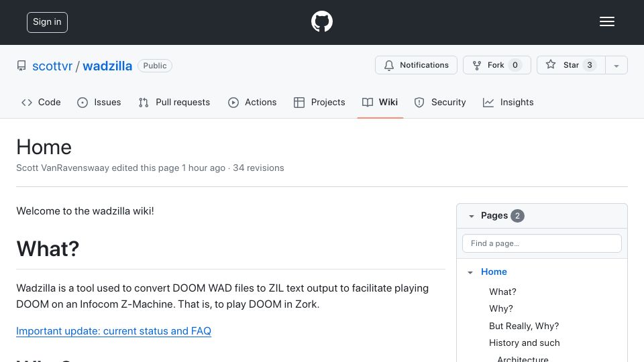Switch to the Pull requests tab
Screen dimensions: 644x362
coord(174,102)
